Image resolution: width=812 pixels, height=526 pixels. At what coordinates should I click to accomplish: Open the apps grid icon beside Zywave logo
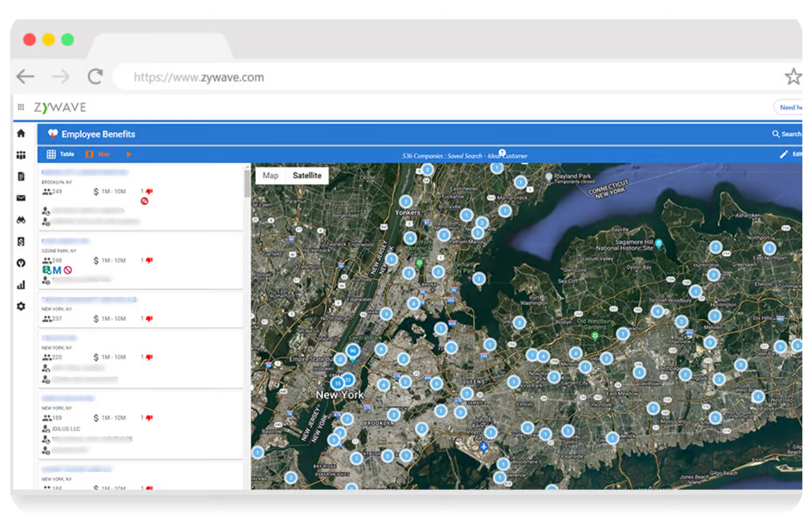coord(21,107)
